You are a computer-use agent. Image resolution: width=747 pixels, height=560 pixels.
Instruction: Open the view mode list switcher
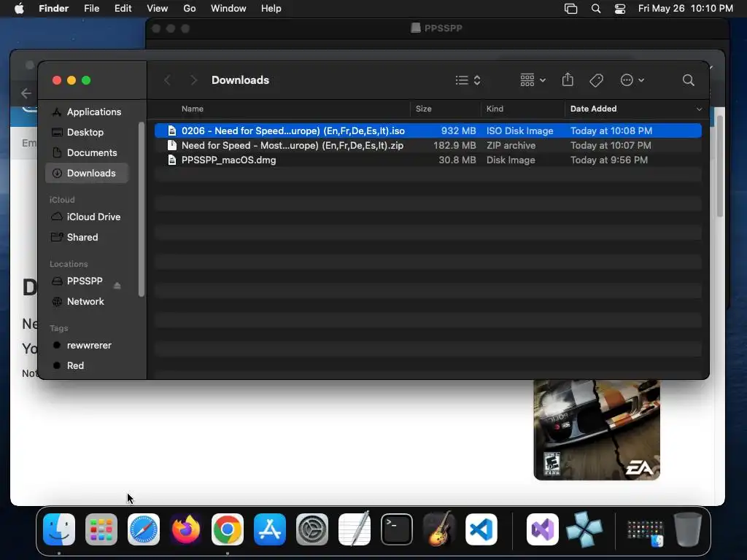[468, 80]
